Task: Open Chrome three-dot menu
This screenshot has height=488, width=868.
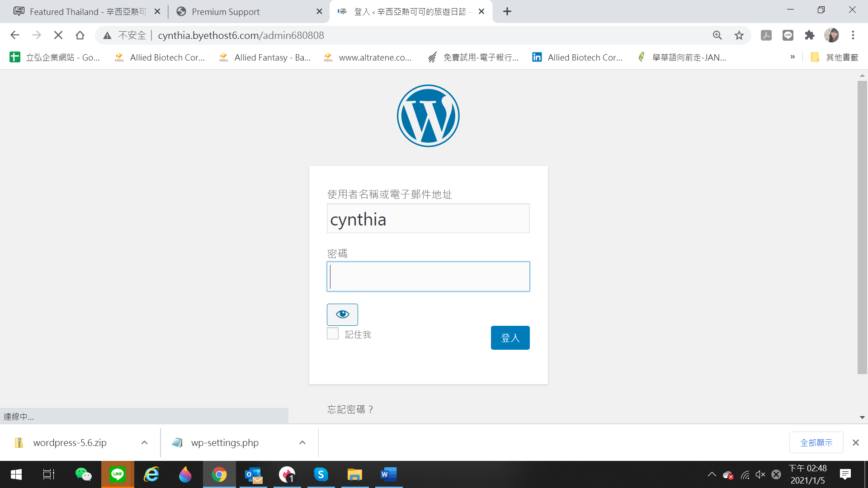Action: tap(853, 35)
